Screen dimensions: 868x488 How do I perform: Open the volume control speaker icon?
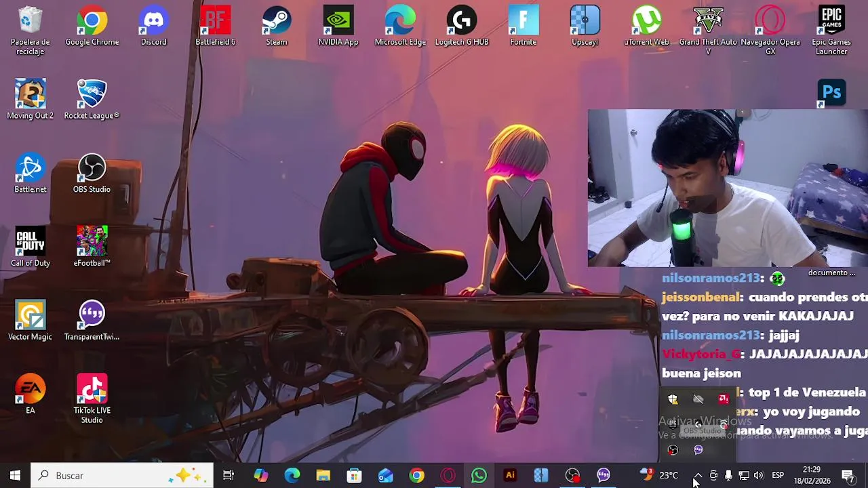pyautogui.click(x=759, y=476)
